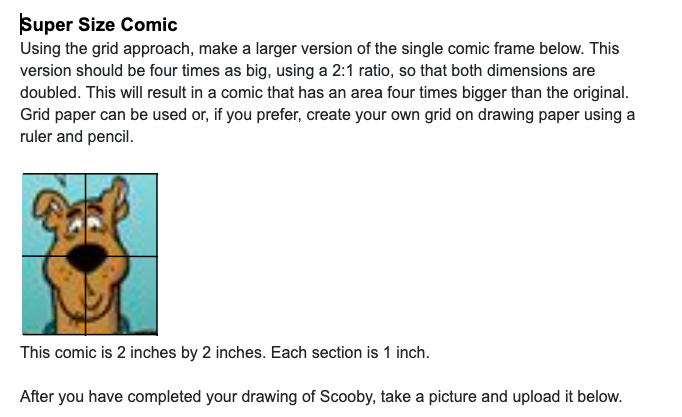Click the lower-left grid section of the comic
This screenshot has height=417, width=682.
(x=54, y=295)
